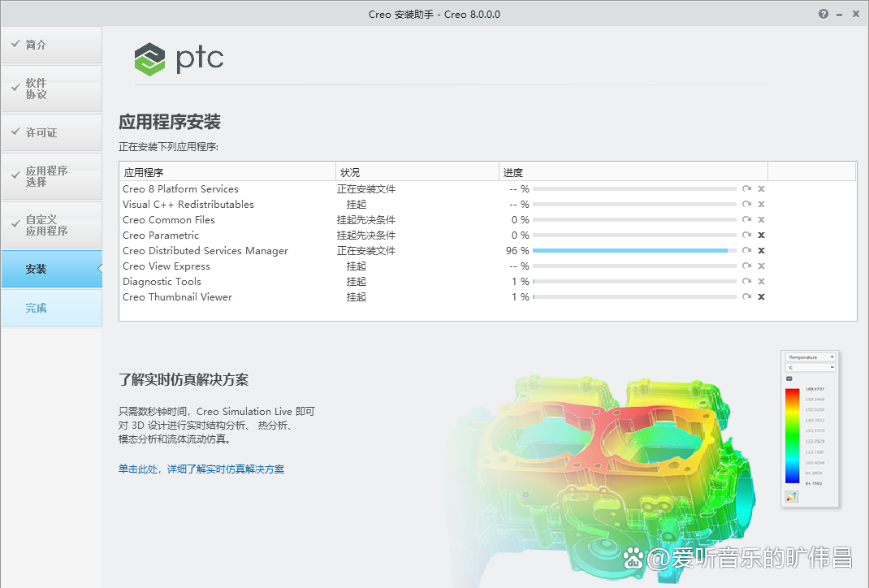Viewport: 869px width, 588px height.
Task: Click the 96 % progress value
Action: [517, 250]
